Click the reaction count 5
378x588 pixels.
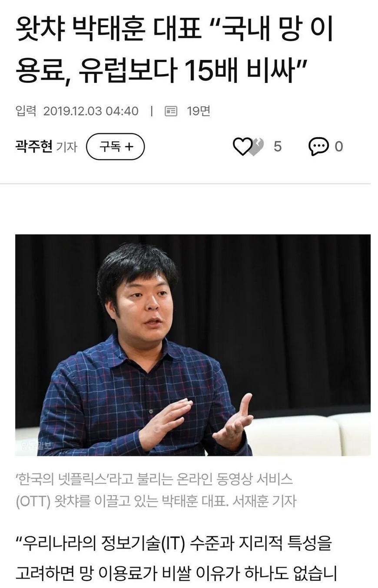coord(278,147)
